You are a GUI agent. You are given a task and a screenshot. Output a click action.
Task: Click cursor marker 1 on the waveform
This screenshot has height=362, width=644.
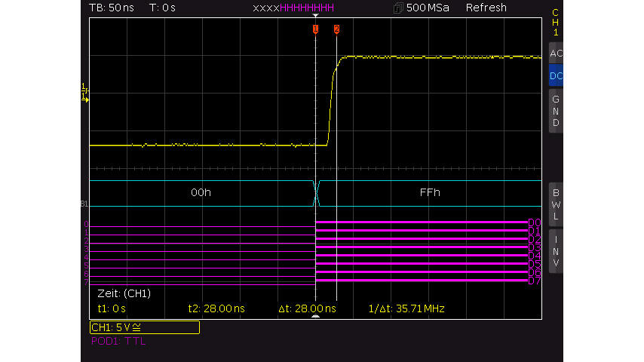[315, 29]
